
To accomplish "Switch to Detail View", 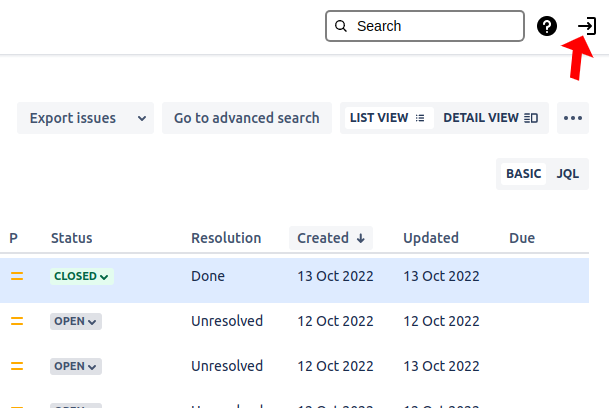I will 490,118.
